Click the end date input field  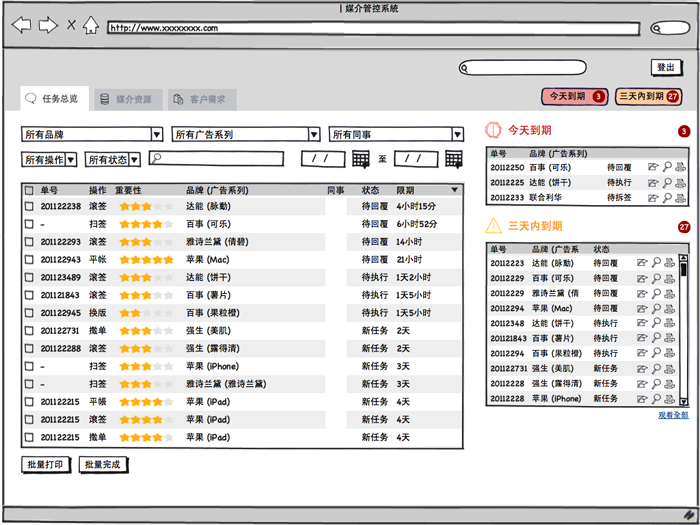(416, 159)
